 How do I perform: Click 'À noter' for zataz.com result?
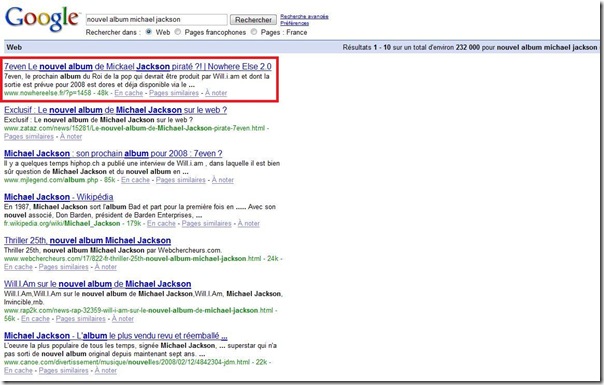tap(71, 136)
